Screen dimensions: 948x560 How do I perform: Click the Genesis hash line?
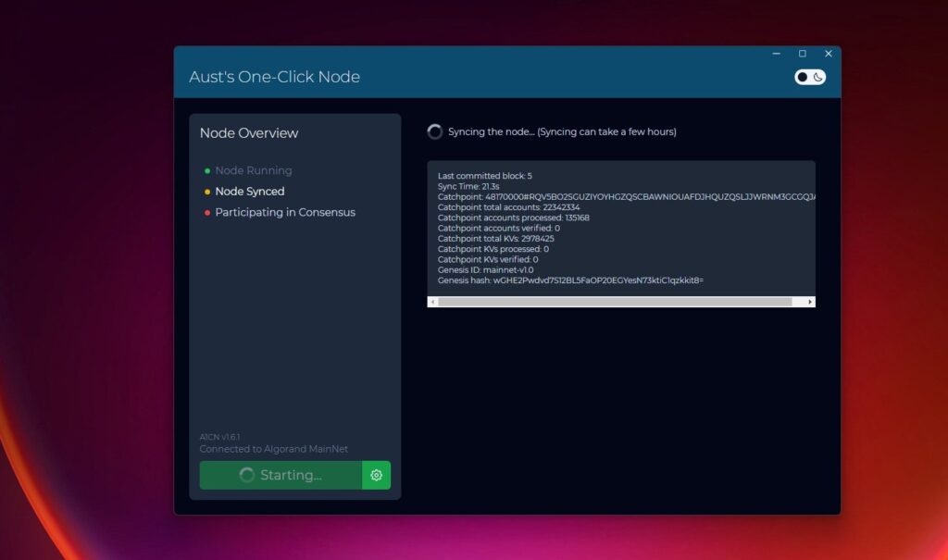[x=570, y=280]
